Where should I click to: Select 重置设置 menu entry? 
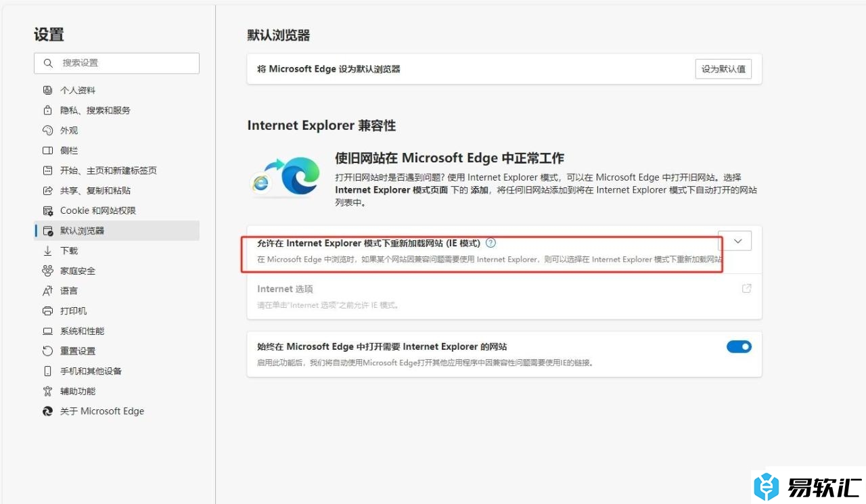pos(116,351)
